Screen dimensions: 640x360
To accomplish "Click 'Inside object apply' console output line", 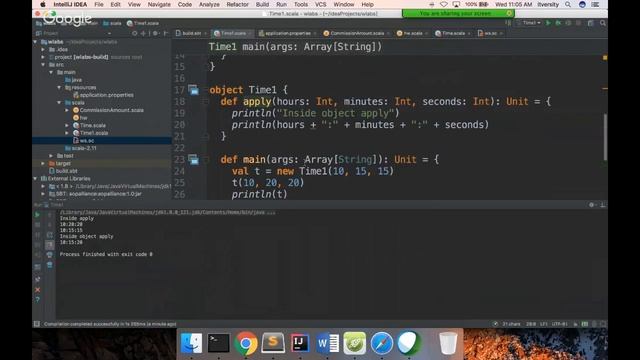I will 87,236.
